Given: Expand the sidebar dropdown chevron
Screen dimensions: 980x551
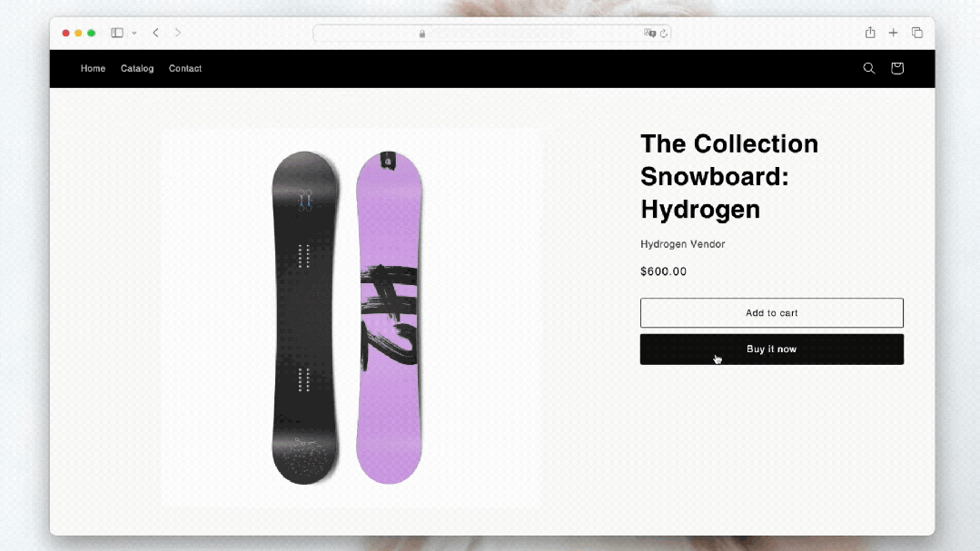Looking at the screenshot, I should pyautogui.click(x=134, y=33).
